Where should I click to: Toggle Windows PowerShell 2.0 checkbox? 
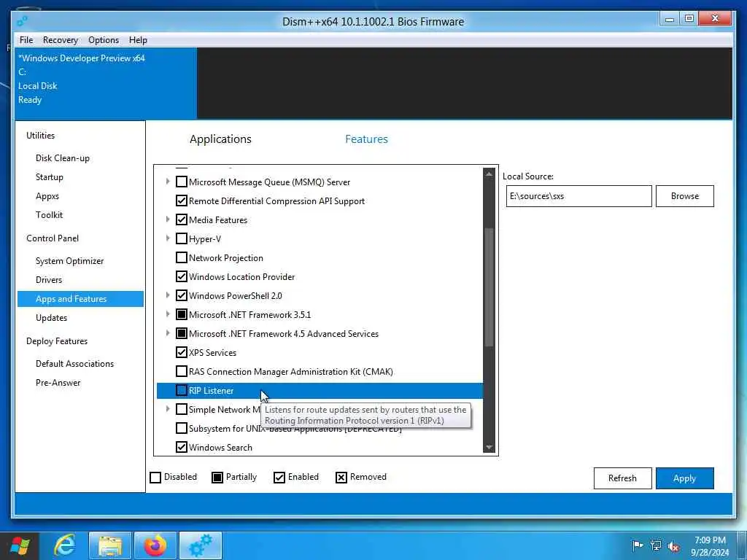tap(181, 296)
